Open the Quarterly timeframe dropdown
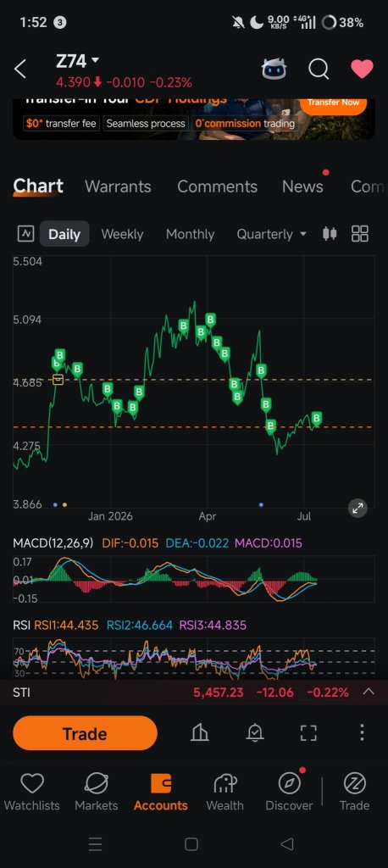388x868 pixels. coord(271,234)
